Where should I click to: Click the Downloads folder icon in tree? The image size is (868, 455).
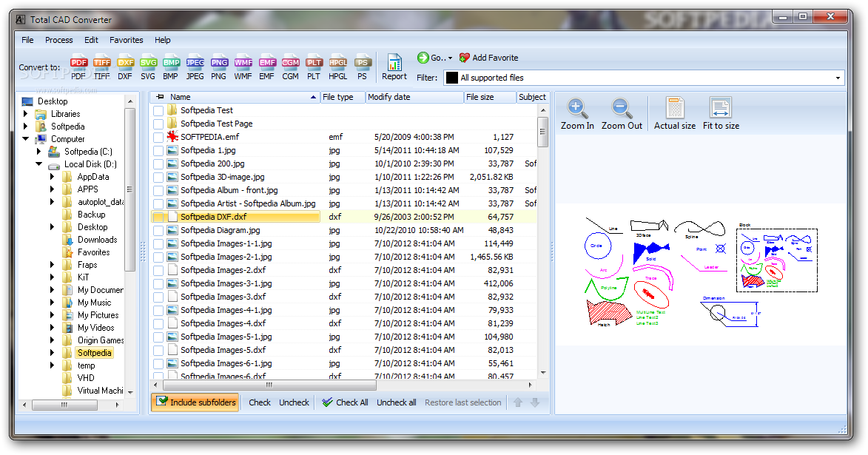coord(67,240)
